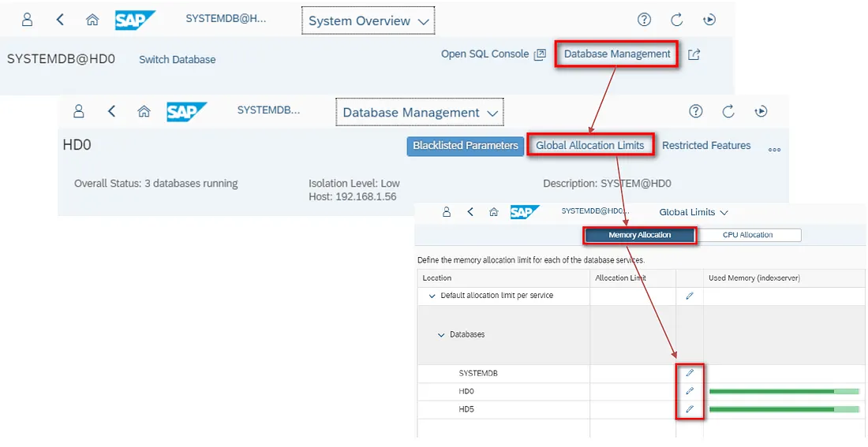Click share icon next to Database Management link
This screenshot has width=868, height=447.
click(694, 54)
